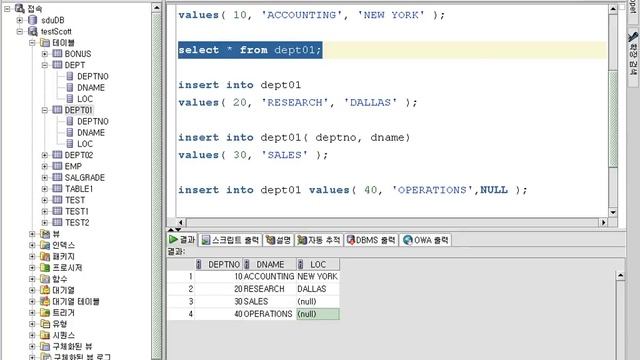Viewport: 640px width, 360px height.
Task: Click the editor vertical scrollbar down arrow
Action: (x=613, y=212)
